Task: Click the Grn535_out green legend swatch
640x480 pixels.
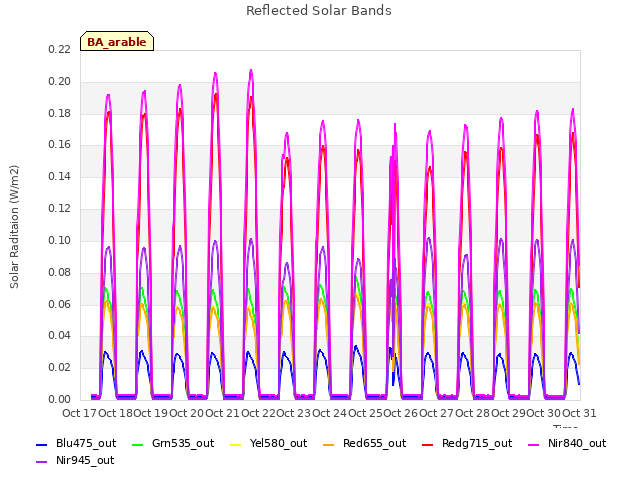Action: [x=138, y=445]
